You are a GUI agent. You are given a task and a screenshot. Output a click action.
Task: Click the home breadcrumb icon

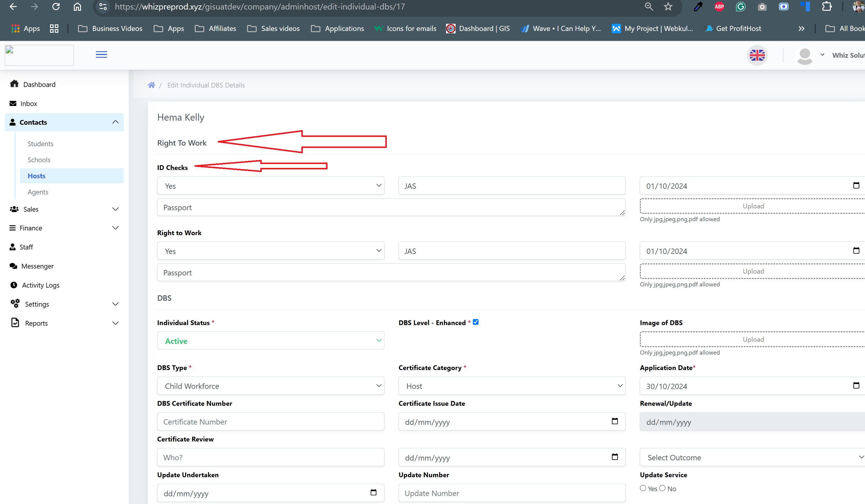151,85
